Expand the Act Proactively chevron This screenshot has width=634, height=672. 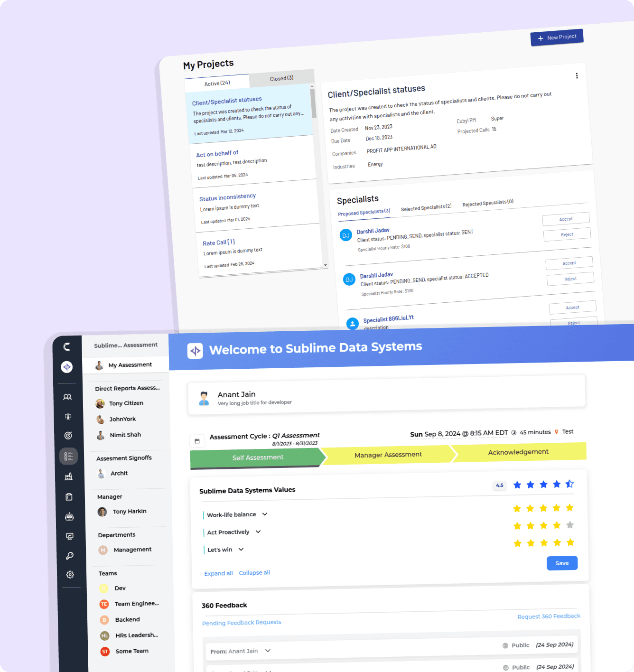(258, 532)
